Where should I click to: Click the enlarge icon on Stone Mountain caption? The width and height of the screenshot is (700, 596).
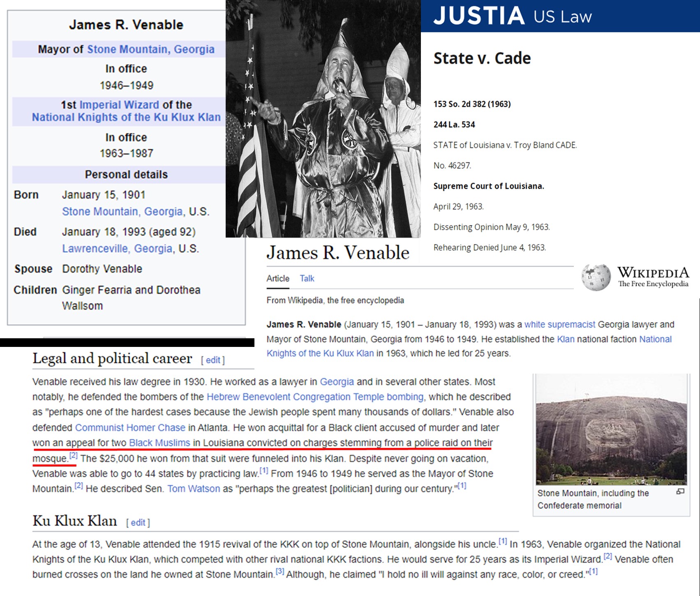coord(680,491)
